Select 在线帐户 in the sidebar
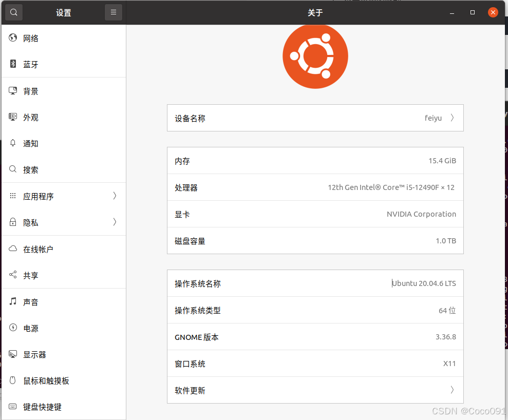 coord(64,249)
